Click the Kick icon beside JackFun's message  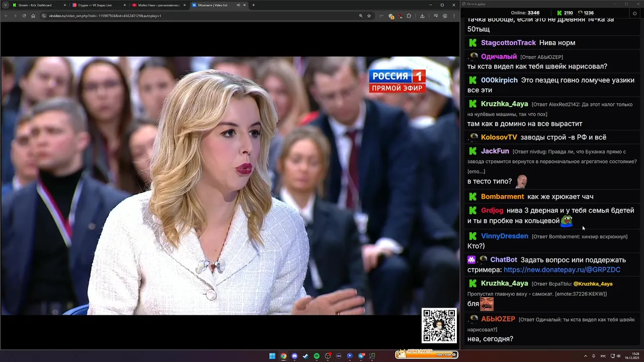[x=472, y=151]
